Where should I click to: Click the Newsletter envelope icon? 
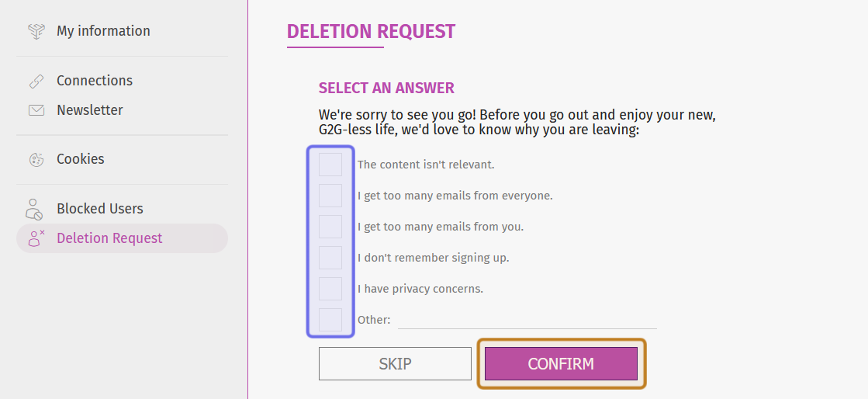point(36,110)
